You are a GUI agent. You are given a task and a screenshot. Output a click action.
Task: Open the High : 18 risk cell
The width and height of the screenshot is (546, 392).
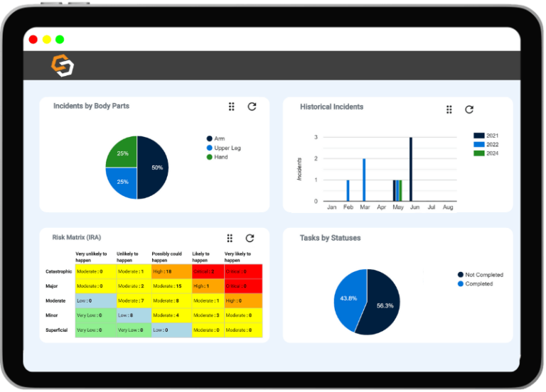point(170,271)
